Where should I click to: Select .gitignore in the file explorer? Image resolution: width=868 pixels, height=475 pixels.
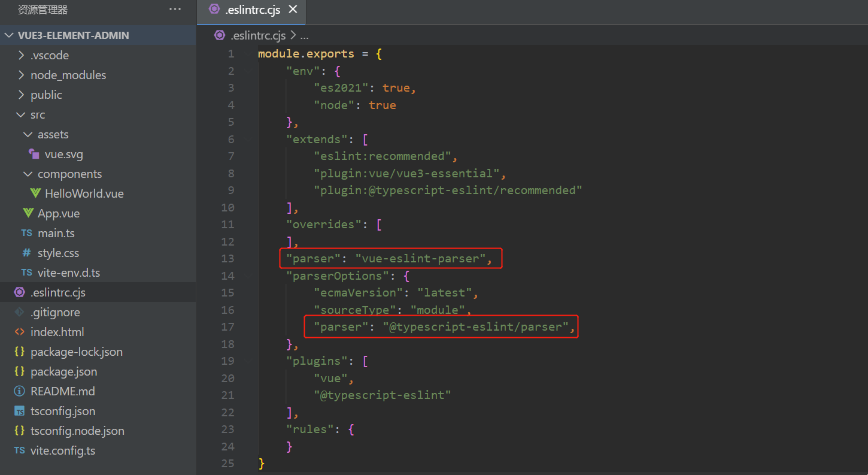pos(55,312)
